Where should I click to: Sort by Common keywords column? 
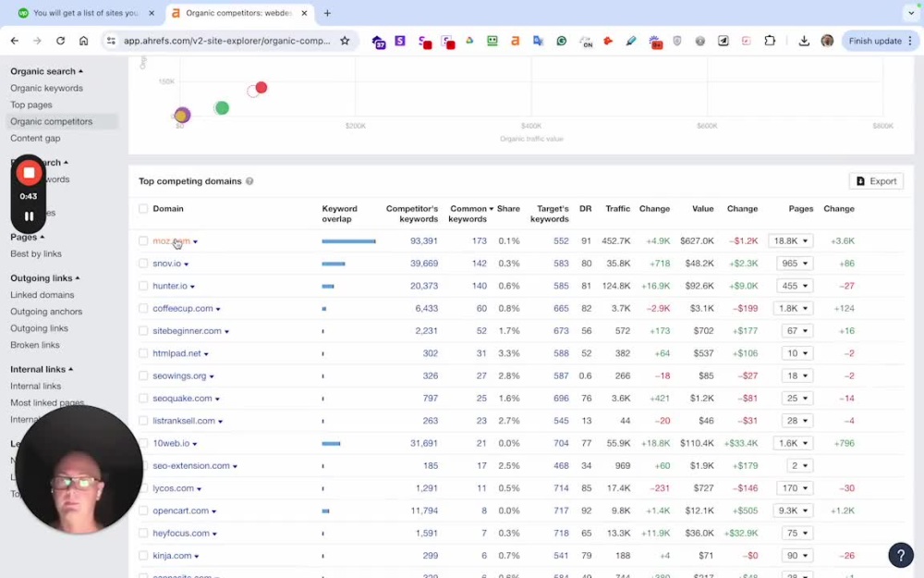468,214
